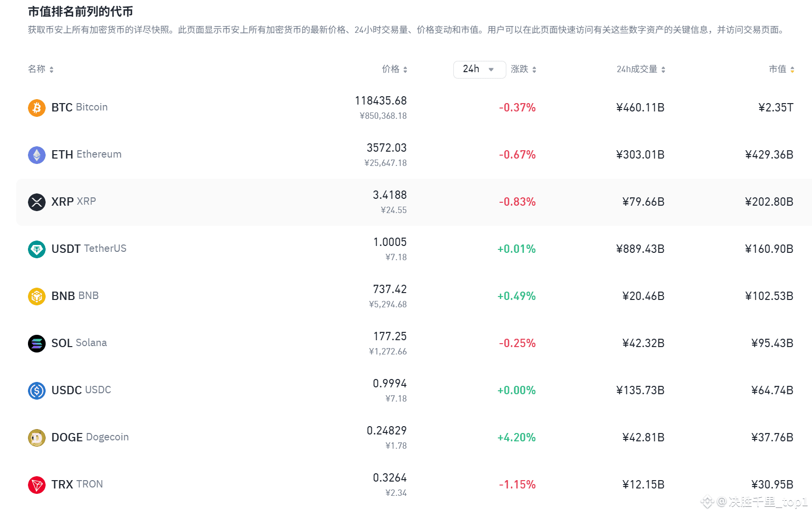
Task: Click Solana market cap ¥95.43B
Action: (x=772, y=343)
